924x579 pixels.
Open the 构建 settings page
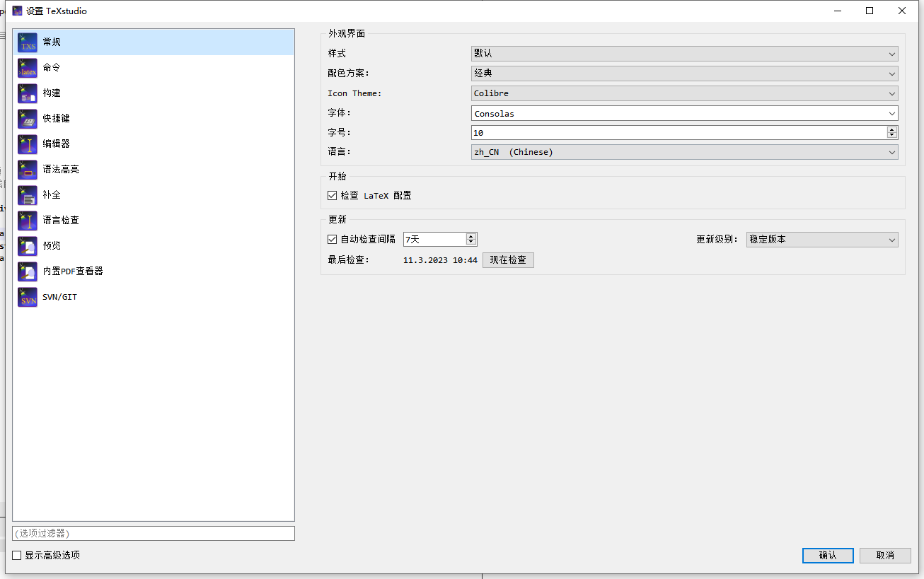tap(154, 93)
